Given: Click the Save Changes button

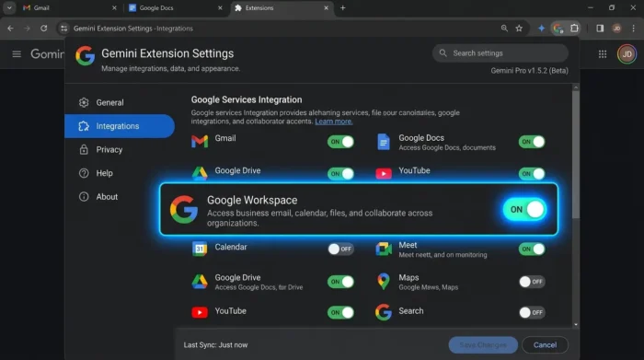Looking at the screenshot, I should (483, 344).
